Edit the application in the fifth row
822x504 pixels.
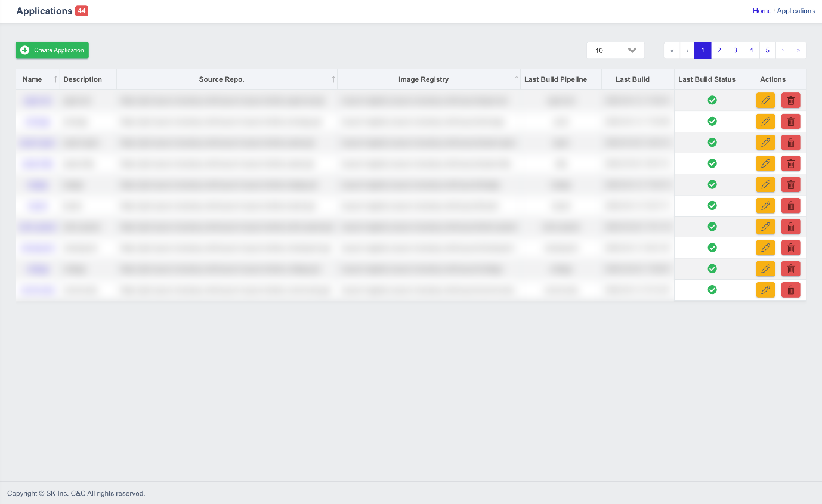click(765, 185)
